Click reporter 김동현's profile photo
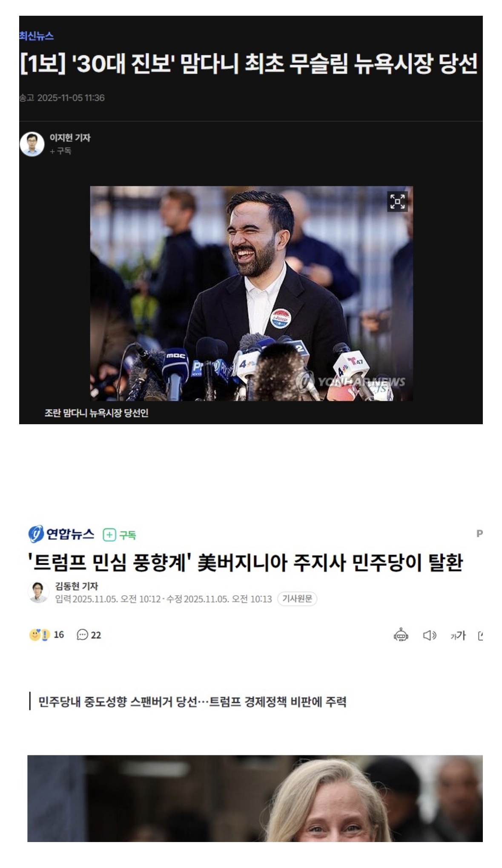The width and height of the screenshot is (502, 868). [x=38, y=592]
